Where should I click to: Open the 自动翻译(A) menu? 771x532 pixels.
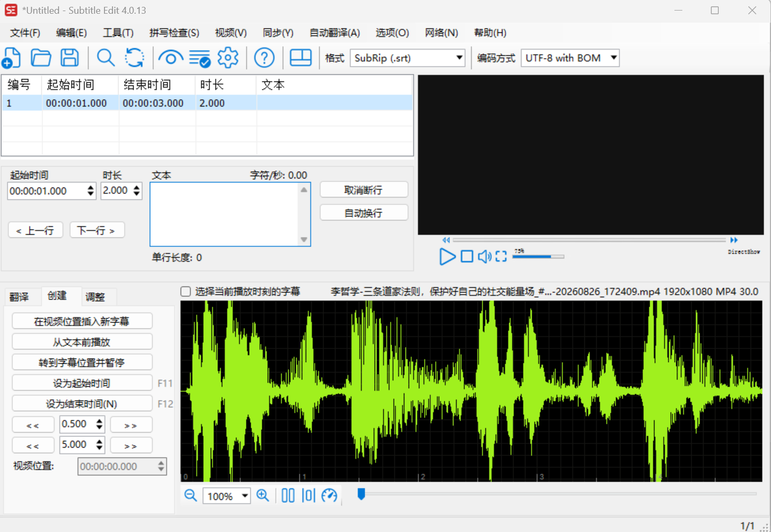[x=335, y=33]
